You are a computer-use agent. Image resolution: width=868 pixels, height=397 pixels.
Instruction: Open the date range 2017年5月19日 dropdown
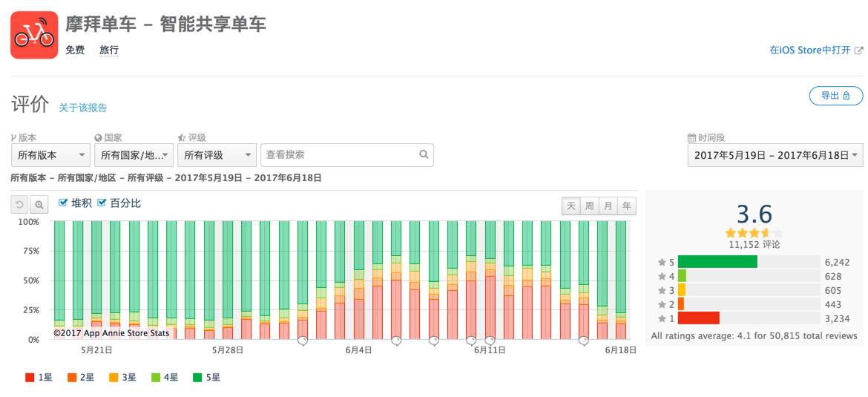coord(775,155)
